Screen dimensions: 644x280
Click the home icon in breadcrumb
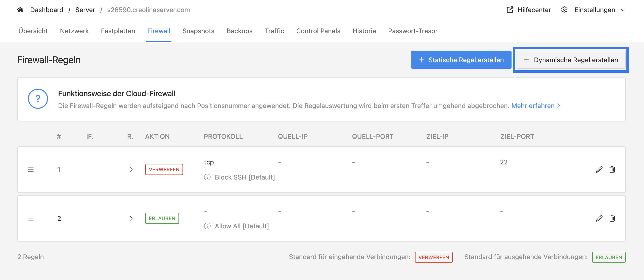point(20,10)
